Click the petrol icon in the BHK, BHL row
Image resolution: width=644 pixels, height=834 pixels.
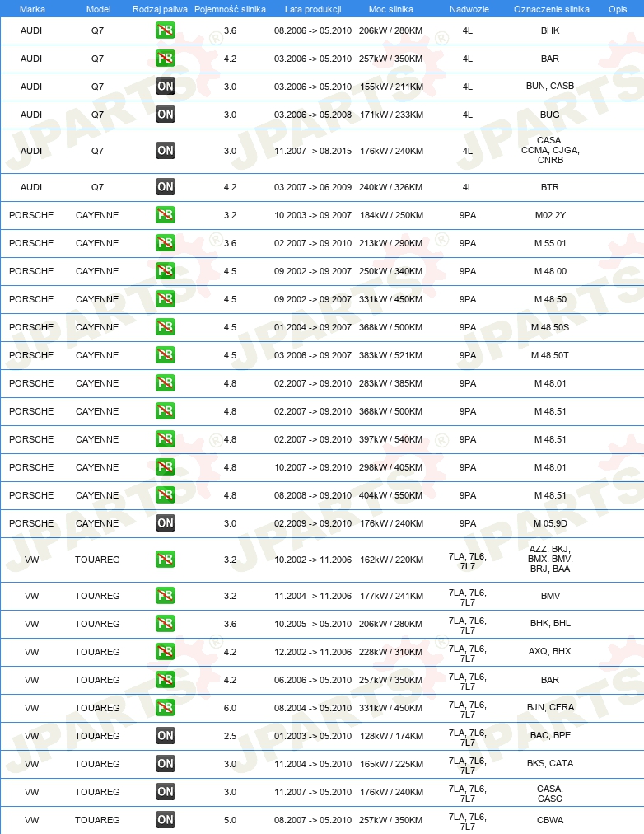pos(166,623)
